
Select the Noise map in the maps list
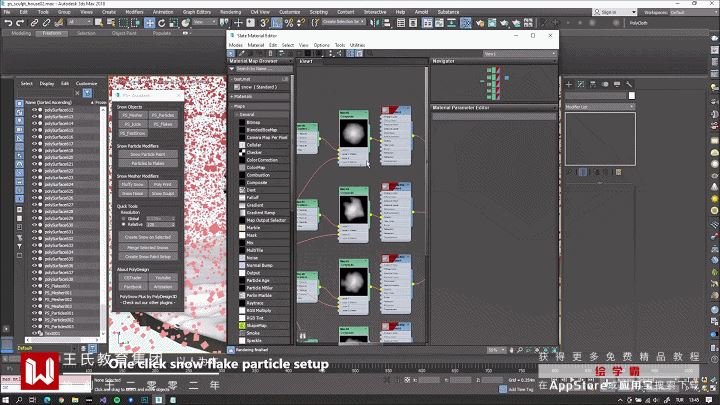pyautogui.click(x=252, y=258)
